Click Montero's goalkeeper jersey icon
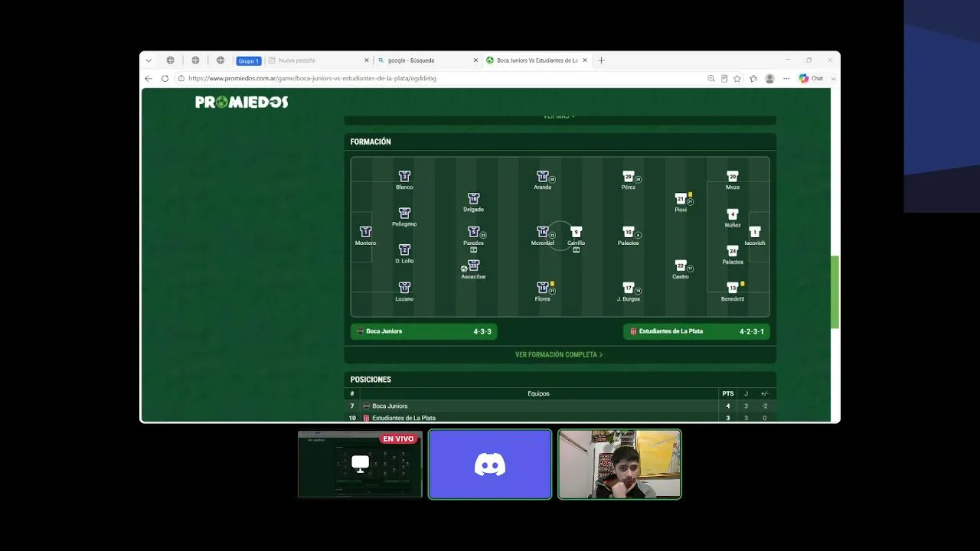Viewport: 980px width, 551px height. pyautogui.click(x=365, y=232)
